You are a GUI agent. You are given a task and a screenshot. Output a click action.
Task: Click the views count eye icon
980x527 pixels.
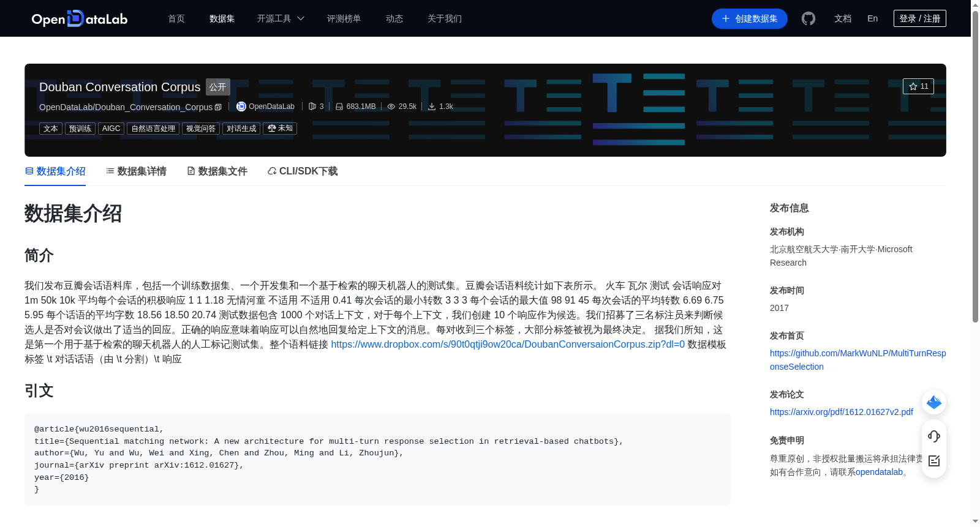pos(391,107)
